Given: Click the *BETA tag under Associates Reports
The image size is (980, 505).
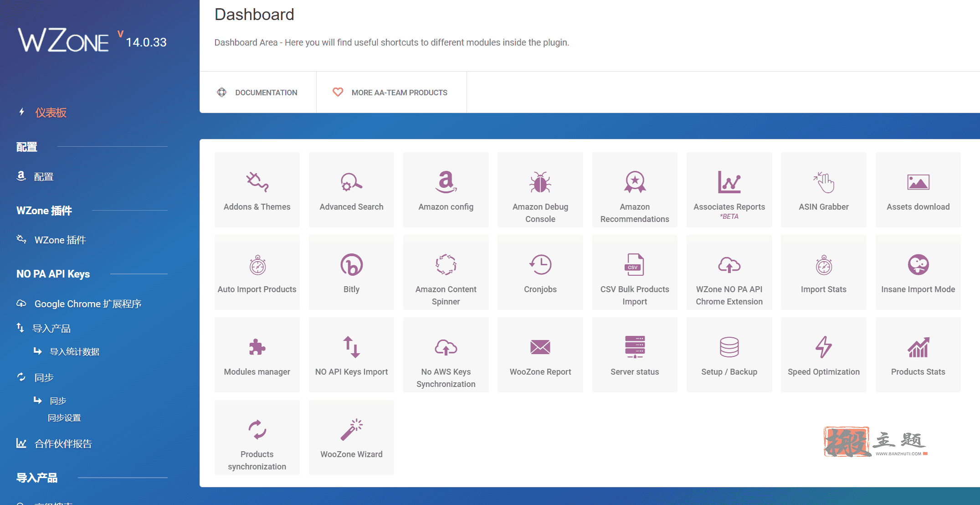Looking at the screenshot, I should point(729,216).
